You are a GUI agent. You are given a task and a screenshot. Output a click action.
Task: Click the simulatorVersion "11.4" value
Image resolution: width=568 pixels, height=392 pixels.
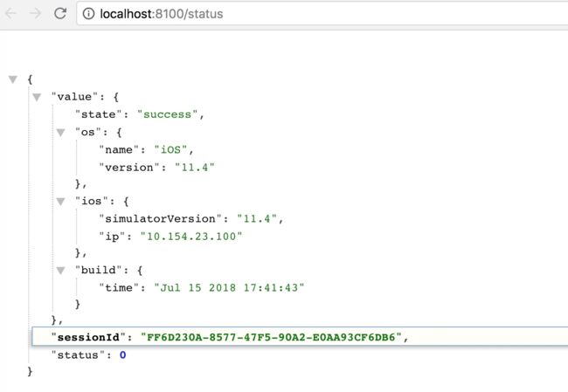[257, 219]
